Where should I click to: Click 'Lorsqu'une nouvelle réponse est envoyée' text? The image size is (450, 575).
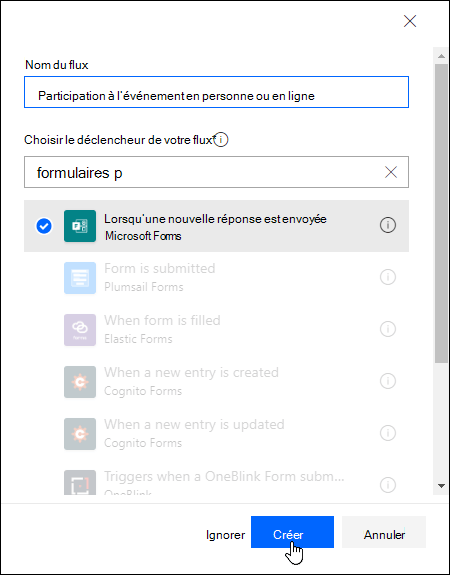click(x=215, y=219)
